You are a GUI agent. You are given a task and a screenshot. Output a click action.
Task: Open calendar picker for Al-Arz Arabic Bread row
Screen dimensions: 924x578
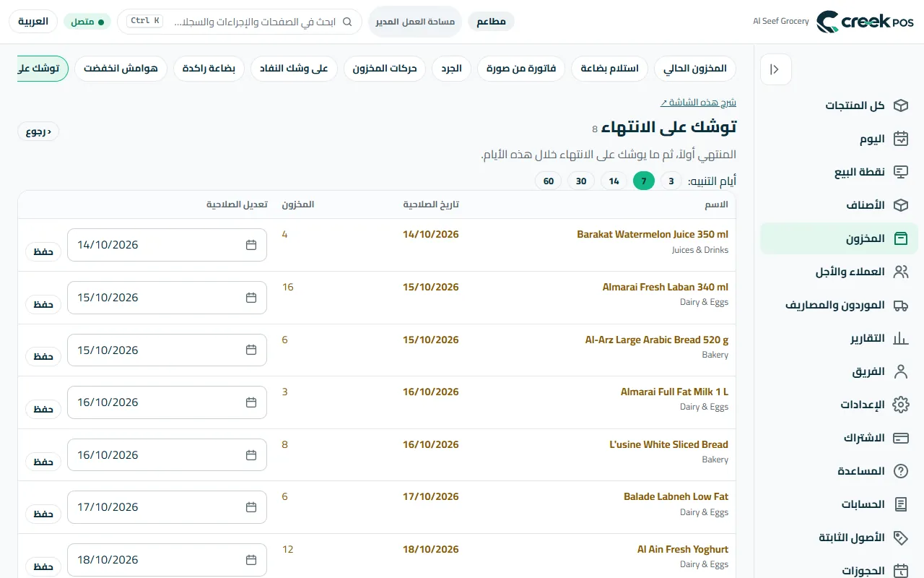[251, 350]
